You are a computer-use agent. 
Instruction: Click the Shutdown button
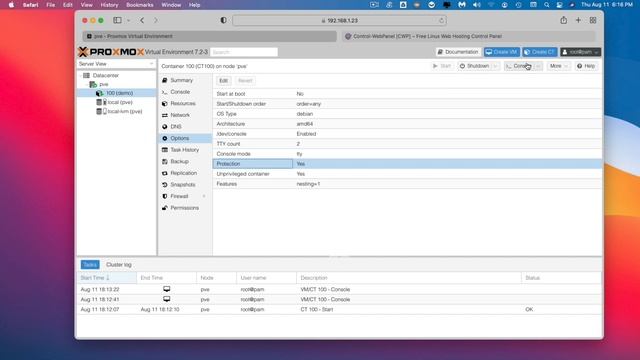(474, 66)
